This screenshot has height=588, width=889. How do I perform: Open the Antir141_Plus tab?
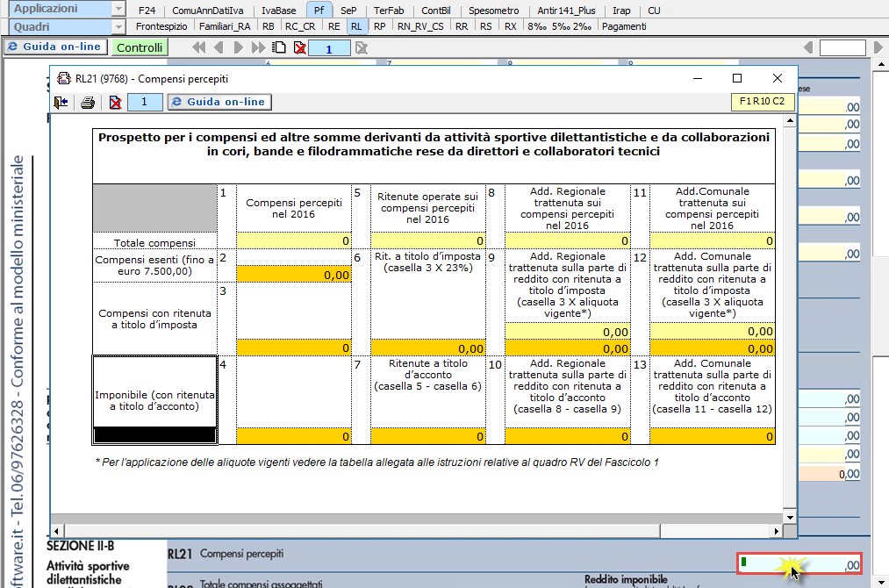[566, 11]
